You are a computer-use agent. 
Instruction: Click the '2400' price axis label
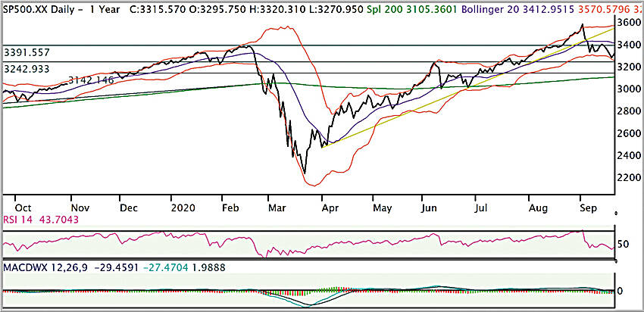(630, 155)
